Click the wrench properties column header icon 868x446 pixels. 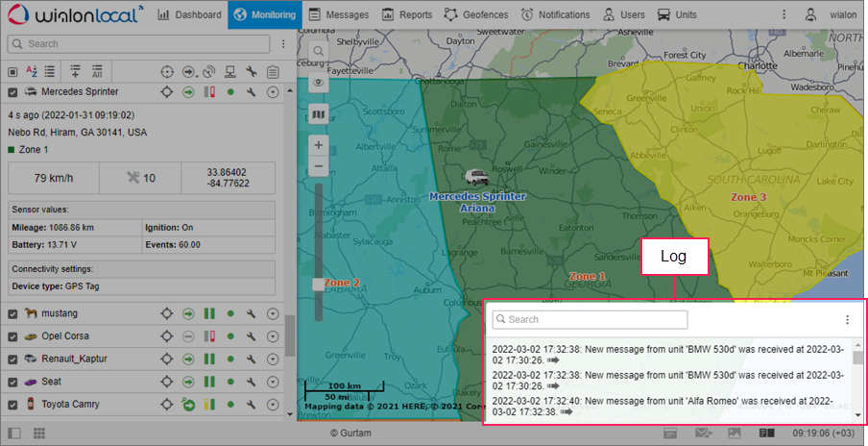tap(252, 72)
